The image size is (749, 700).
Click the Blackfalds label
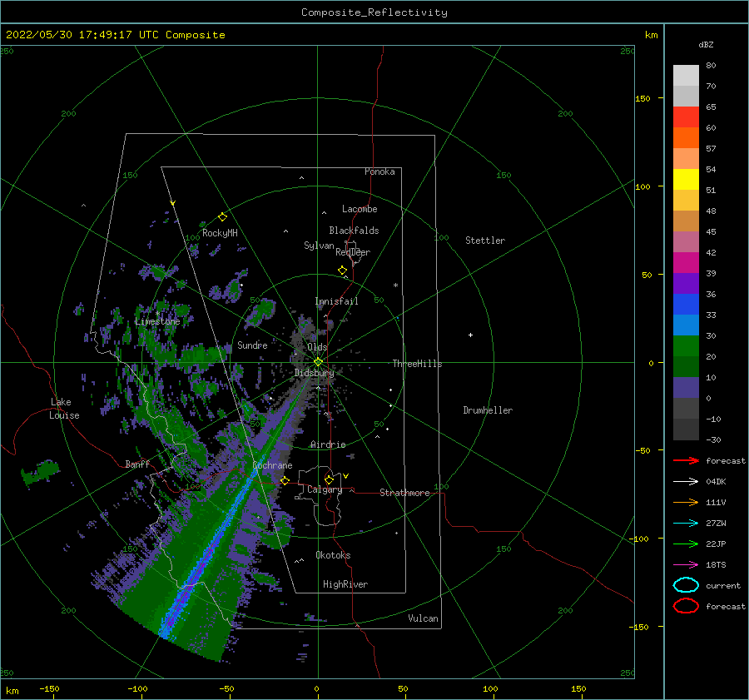[354, 231]
